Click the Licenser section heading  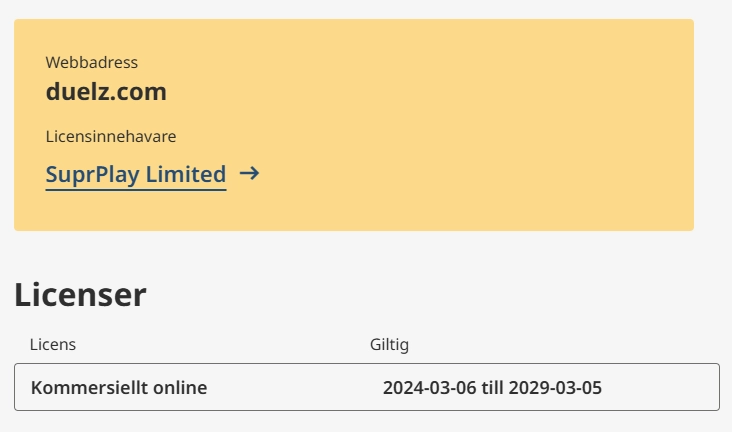[80, 295]
